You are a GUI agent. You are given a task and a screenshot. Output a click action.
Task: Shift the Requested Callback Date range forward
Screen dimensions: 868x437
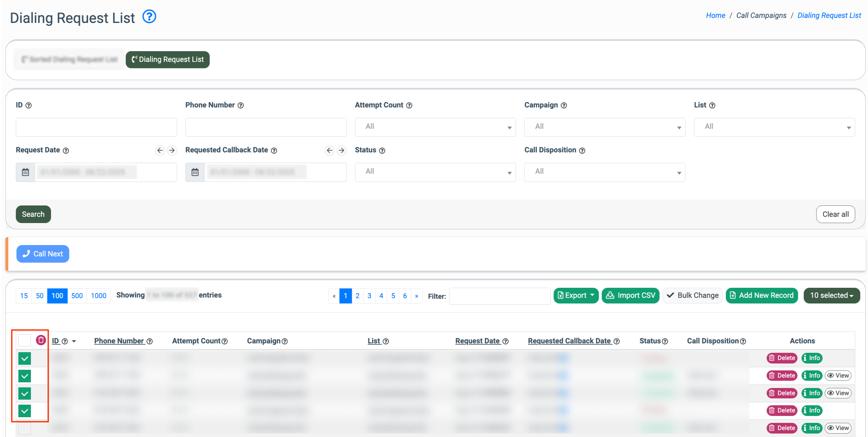(x=341, y=150)
